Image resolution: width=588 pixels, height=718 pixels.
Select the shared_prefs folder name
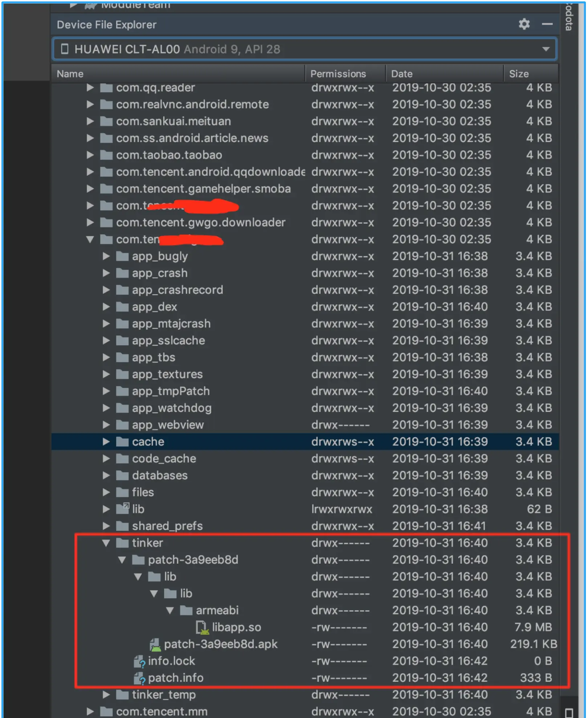(167, 526)
